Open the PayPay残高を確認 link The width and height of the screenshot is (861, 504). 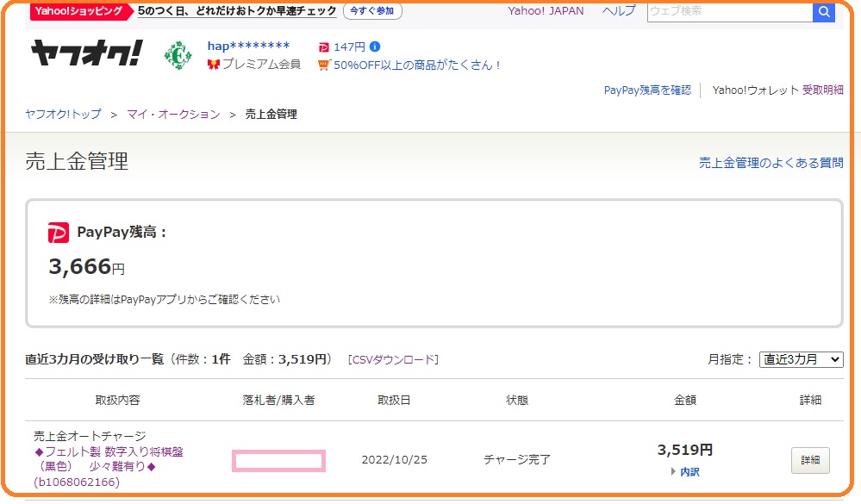point(647,90)
